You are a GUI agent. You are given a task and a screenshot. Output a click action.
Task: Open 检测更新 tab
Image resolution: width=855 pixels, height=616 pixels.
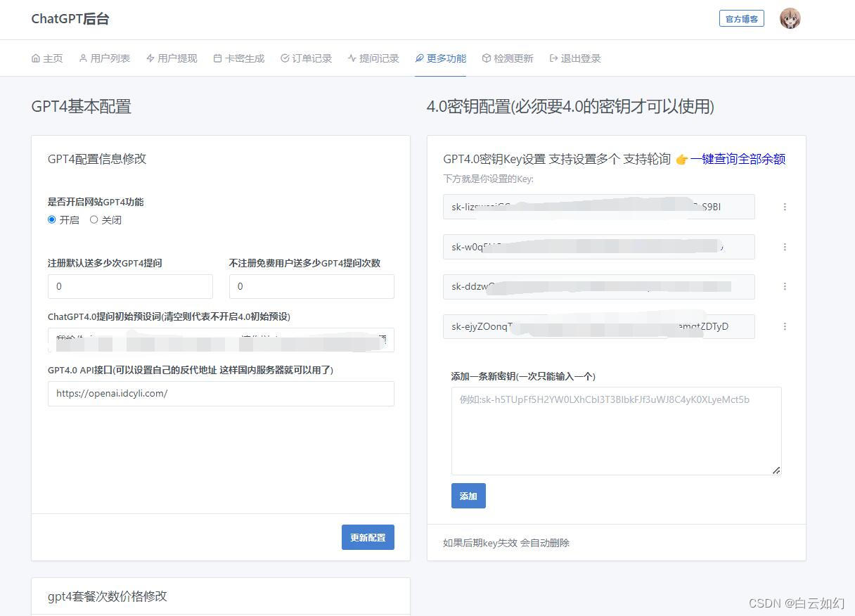click(508, 58)
